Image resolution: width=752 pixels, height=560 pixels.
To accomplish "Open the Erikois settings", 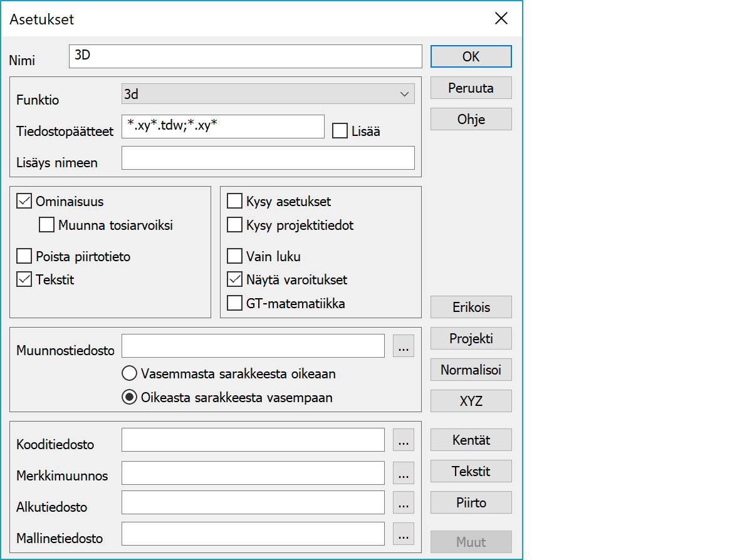I will 471,308.
